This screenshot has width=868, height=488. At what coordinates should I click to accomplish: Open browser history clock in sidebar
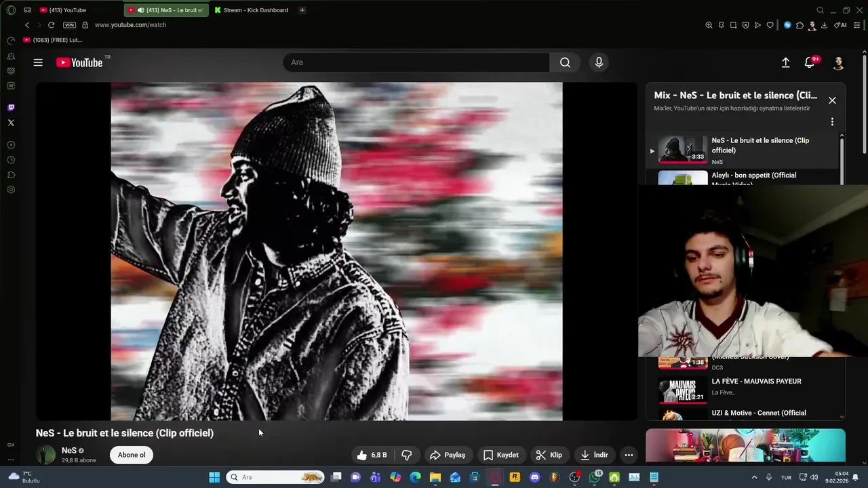point(11,160)
